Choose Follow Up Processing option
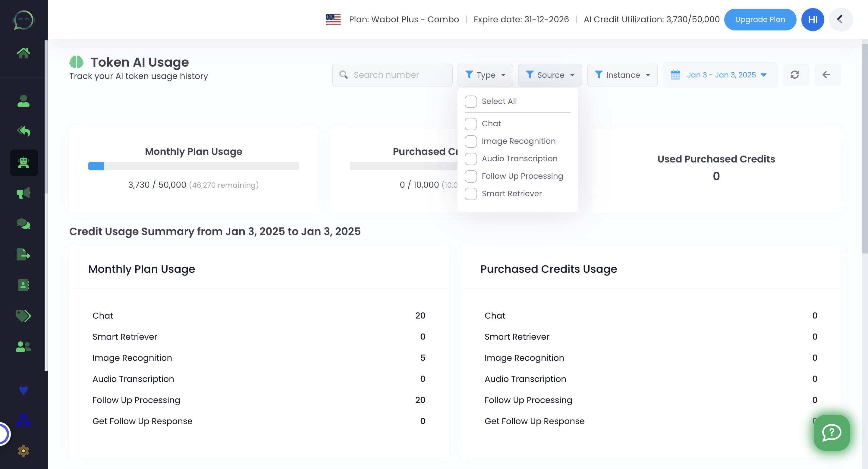Image resolution: width=868 pixels, height=469 pixels. pos(470,176)
